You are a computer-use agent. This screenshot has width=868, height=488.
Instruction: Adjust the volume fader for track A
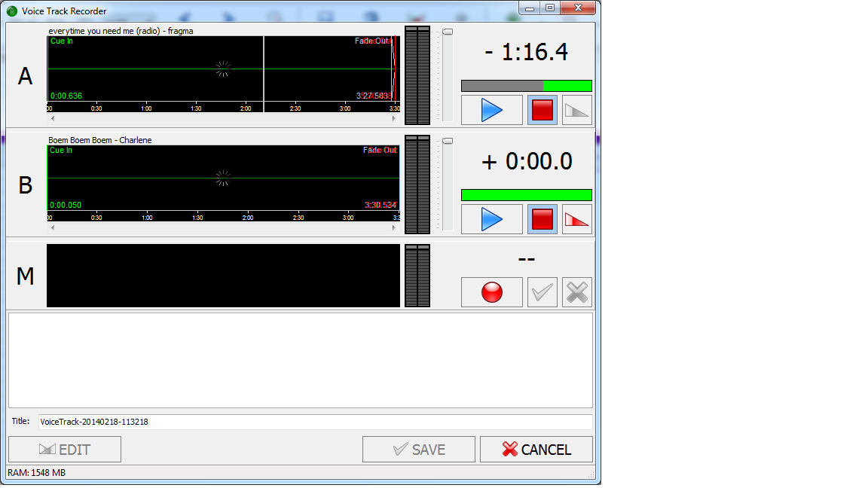pyautogui.click(x=447, y=31)
